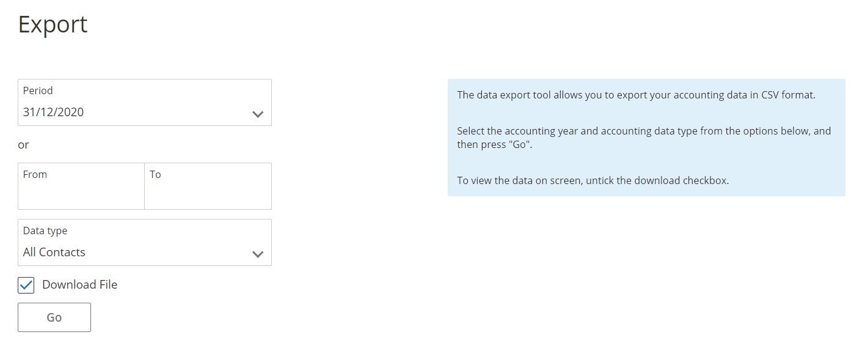The width and height of the screenshot is (868, 351).
Task: Click the hint about unticking download checkbox
Action: point(593,181)
